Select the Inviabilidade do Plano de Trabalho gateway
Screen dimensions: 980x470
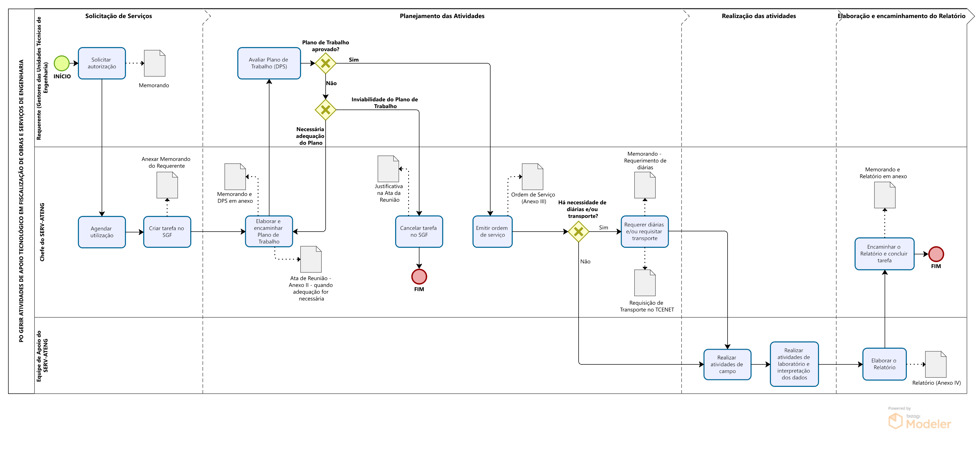click(x=325, y=110)
